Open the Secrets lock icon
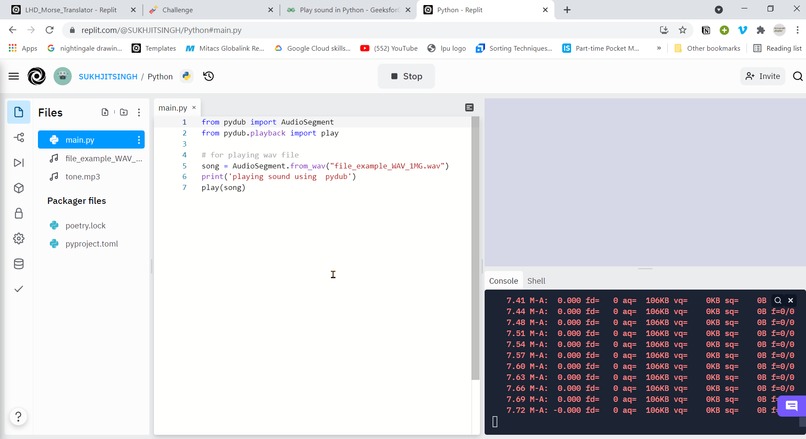This screenshot has width=806, height=439. click(x=19, y=213)
